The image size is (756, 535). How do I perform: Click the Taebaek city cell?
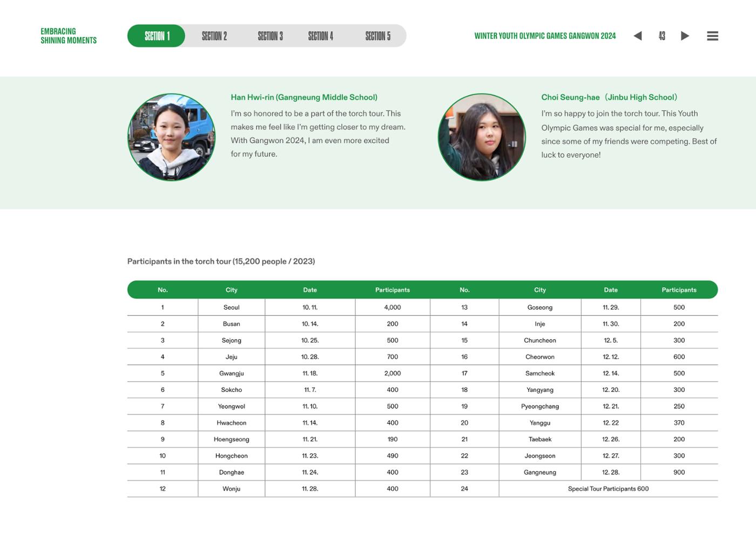(540, 439)
